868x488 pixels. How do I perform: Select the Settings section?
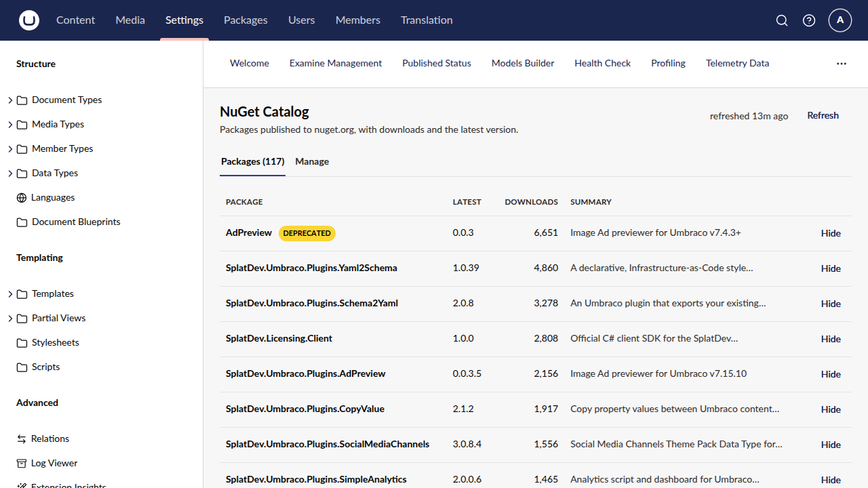(184, 20)
